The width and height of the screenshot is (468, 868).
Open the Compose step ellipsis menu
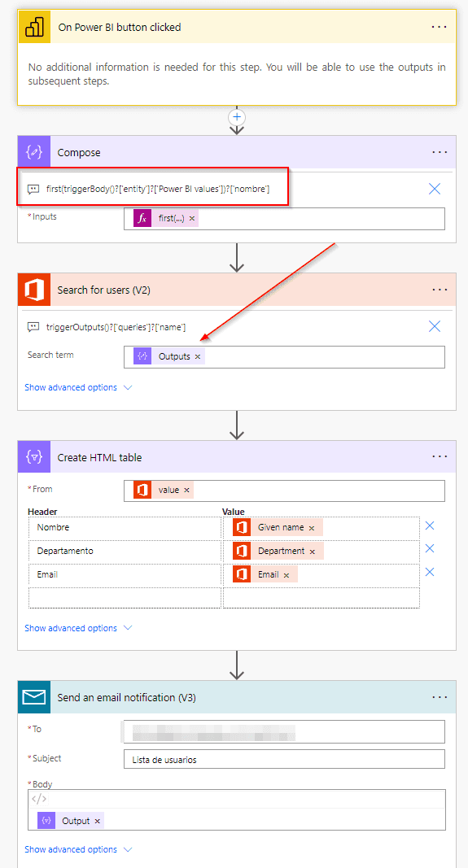[x=440, y=152]
